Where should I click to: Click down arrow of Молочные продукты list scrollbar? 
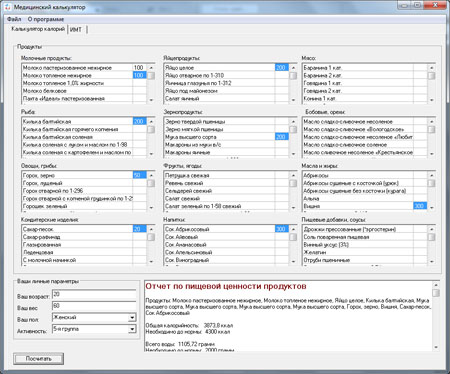(151, 100)
